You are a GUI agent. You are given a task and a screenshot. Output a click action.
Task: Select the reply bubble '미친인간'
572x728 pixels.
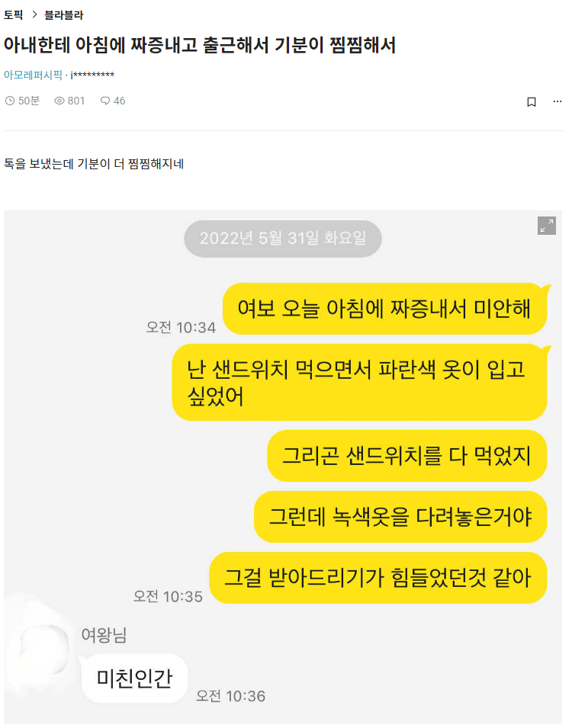(134, 678)
